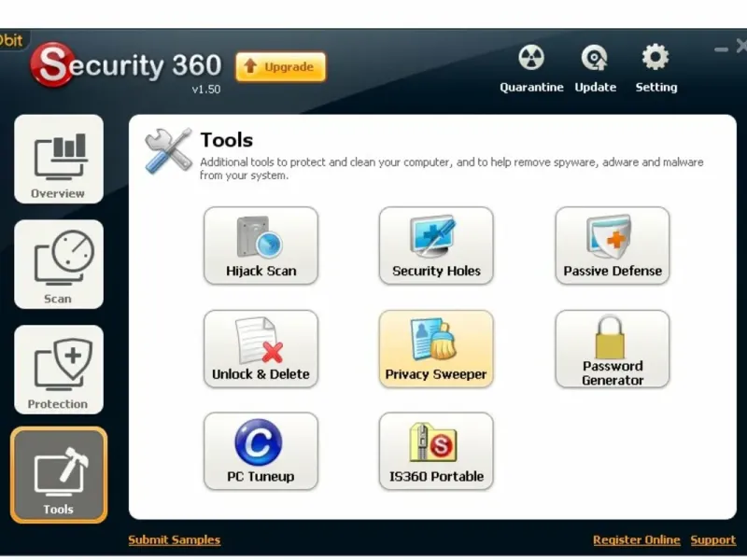Launch Unlock & Delete tool
Image resolution: width=747 pixels, height=560 pixels.
261,349
